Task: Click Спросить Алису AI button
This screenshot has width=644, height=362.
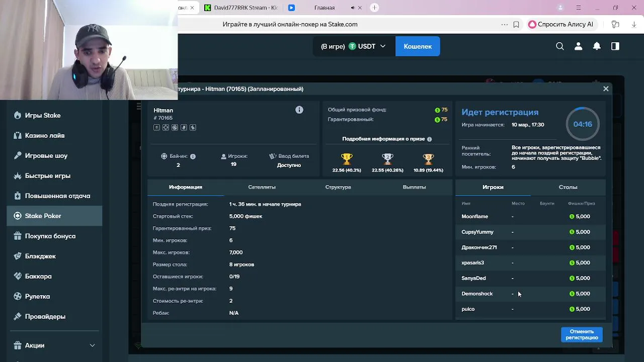Action: (561, 24)
